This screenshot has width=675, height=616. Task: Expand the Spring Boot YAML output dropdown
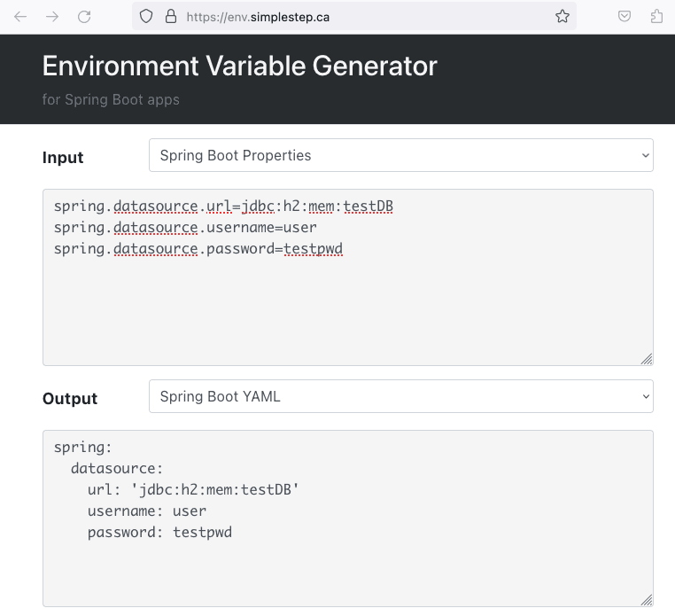point(401,396)
